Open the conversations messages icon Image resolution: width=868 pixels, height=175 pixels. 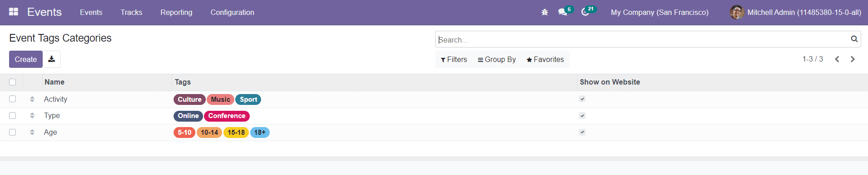point(563,12)
